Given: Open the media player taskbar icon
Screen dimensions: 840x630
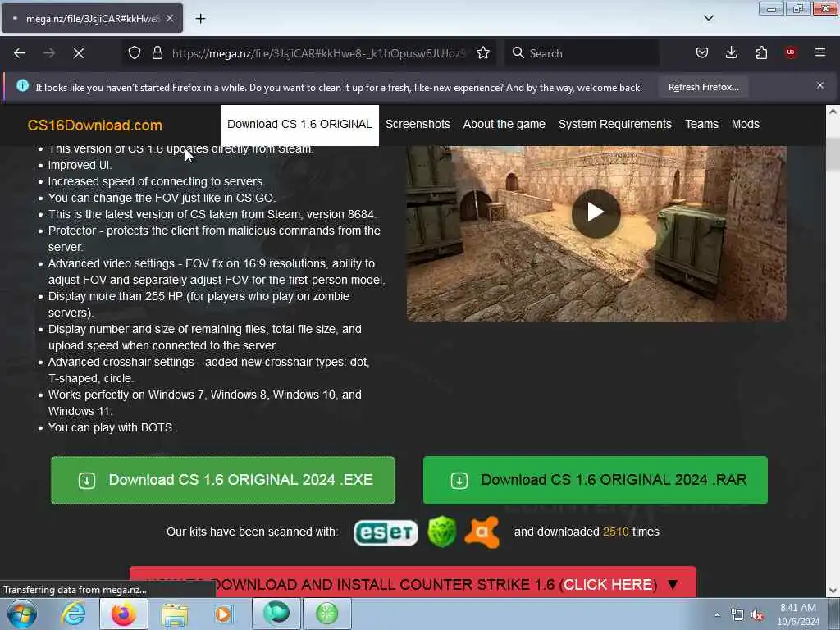Looking at the screenshot, I should (x=225, y=614).
